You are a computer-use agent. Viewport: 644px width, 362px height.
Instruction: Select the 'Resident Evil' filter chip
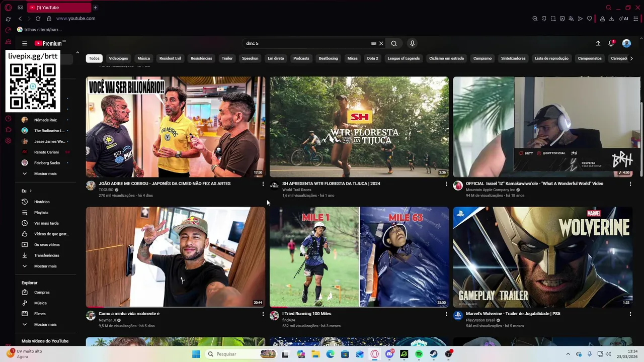pos(170,58)
